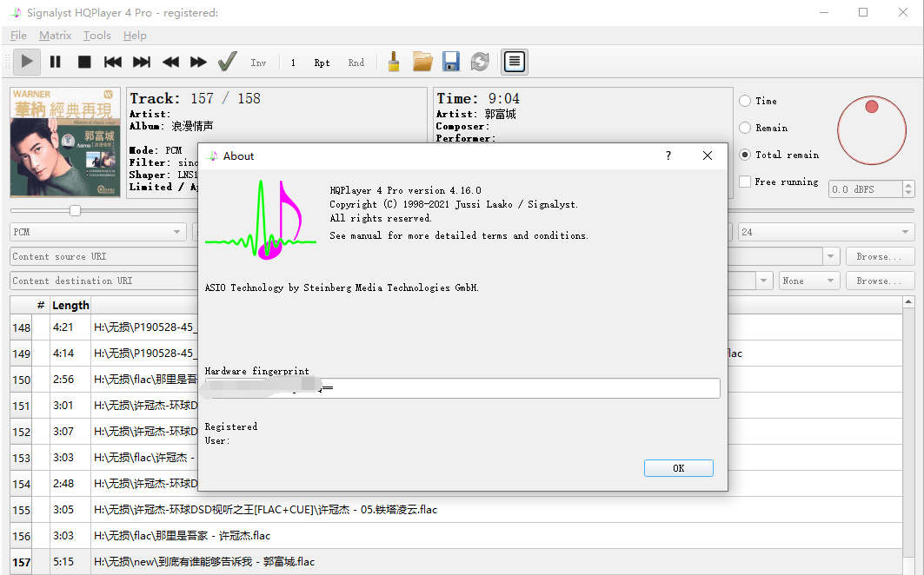This screenshot has height=575, width=924.
Task: Click the green checkmark toolbar icon
Action: click(x=228, y=62)
